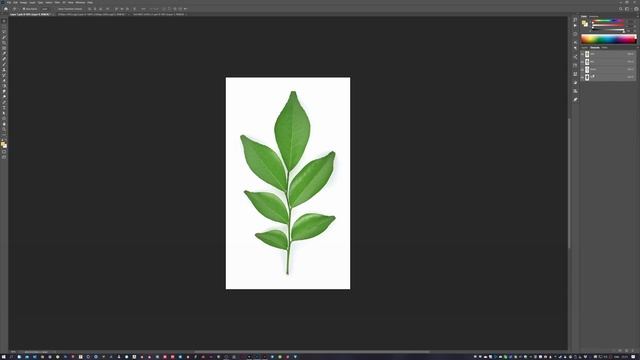Switch to the Swatches panel tab
Viewport: 640px width, 360px height.
coord(594,16)
